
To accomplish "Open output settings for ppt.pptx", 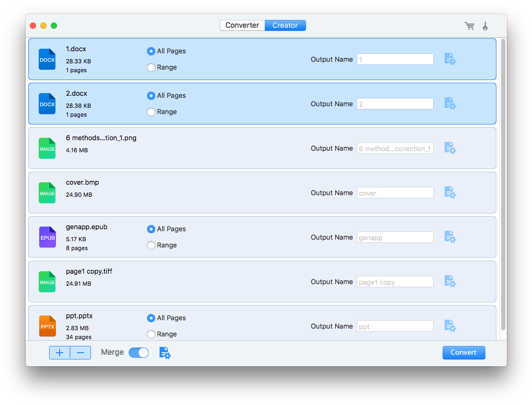I will 450,326.
